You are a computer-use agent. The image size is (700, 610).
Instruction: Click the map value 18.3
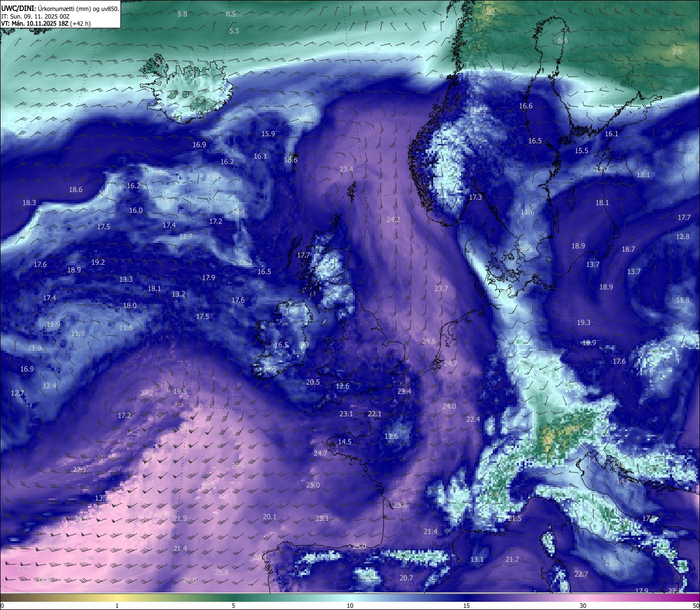pyautogui.click(x=29, y=203)
